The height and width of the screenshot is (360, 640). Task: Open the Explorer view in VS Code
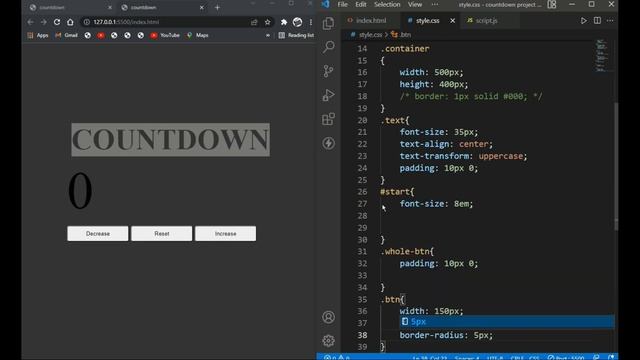pyautogui.click(x=329, y=23)
